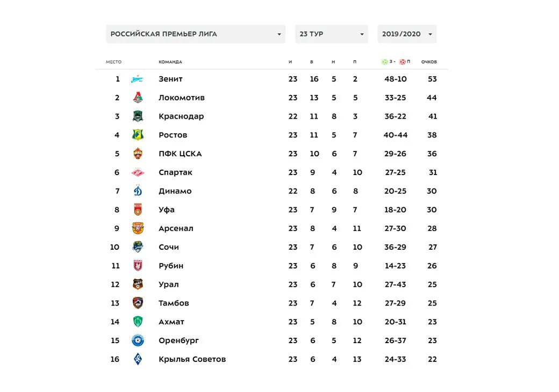Expand the 23 тур round selector
The width and height of the screenshot is (559, 392).
(331, 34)
